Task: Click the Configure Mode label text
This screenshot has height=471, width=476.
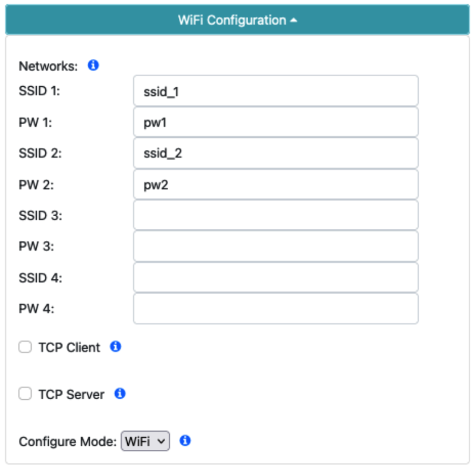Action: 67,441
